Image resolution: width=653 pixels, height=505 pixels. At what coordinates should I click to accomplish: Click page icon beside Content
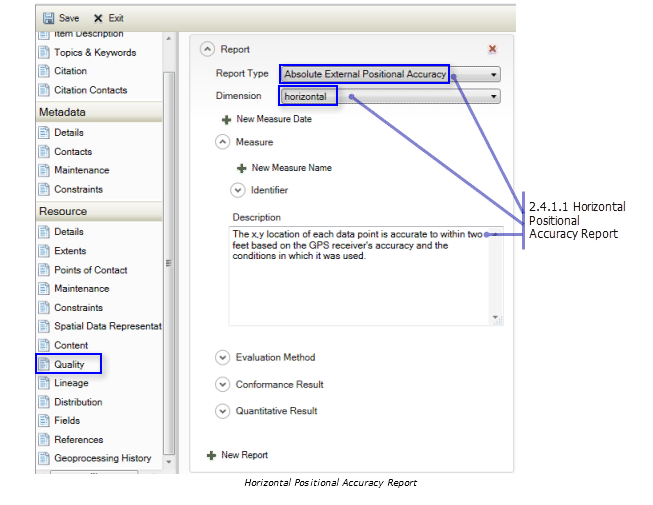click(44, 345)
